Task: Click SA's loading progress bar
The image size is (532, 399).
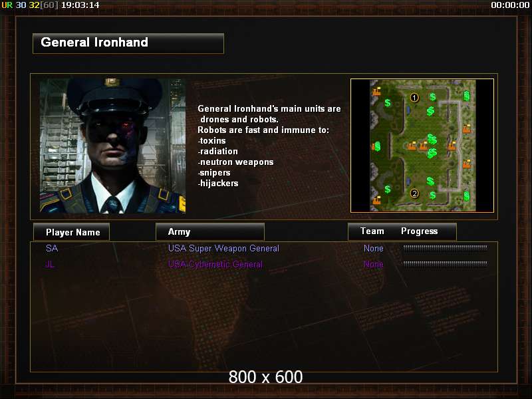Action: tap(445, 248)
